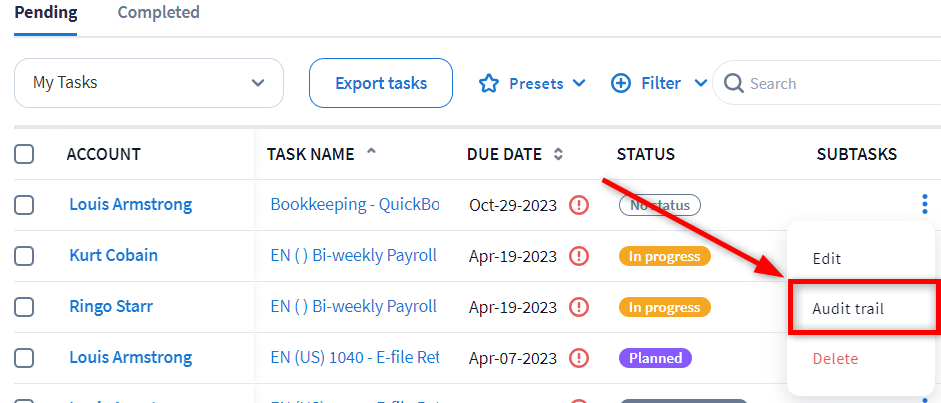The height and width of the screenshot is (403, 941).
Task: Switch to the Completed tab
Action: tap(158, 13)
